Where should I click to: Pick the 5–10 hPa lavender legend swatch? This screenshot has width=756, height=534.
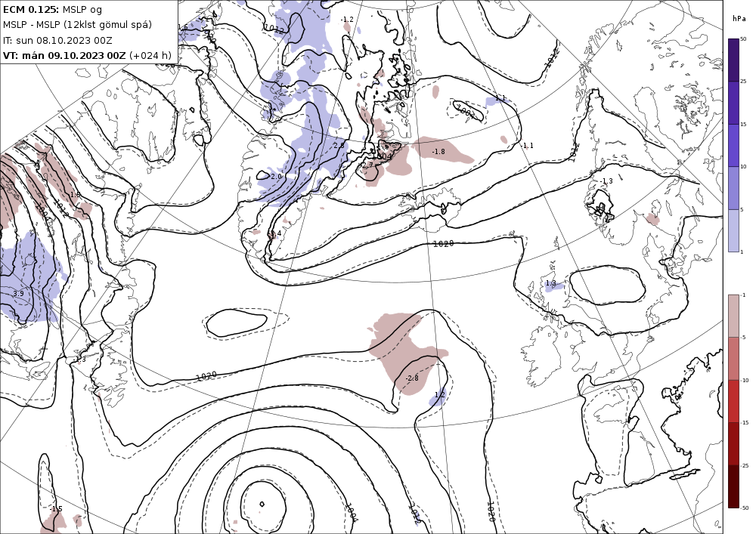point(733,188)
